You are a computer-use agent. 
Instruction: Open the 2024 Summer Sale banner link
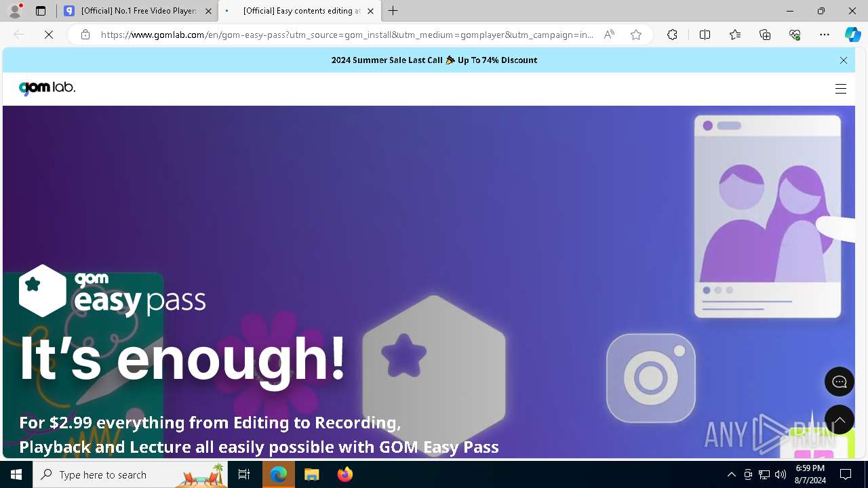point(434,60)
